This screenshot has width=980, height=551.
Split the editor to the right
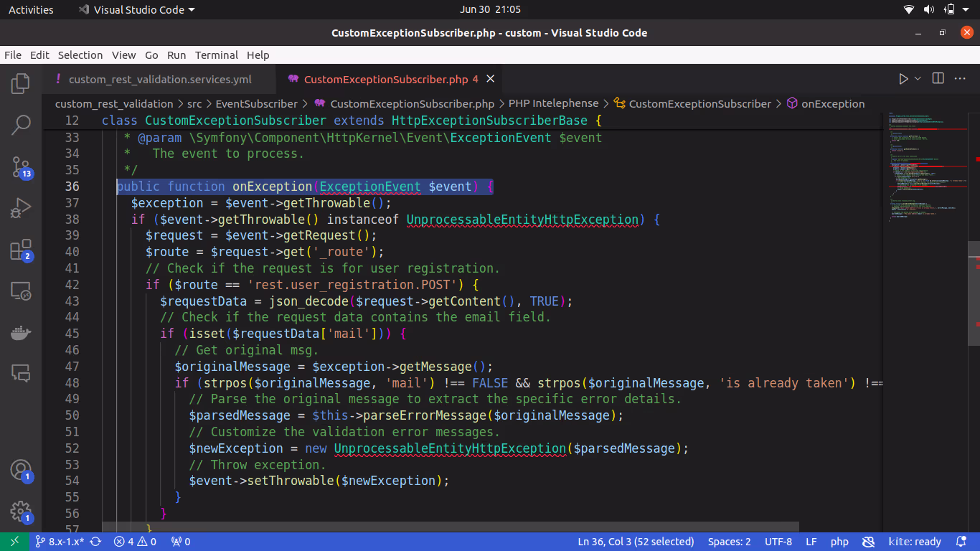(x=938, y=79)
